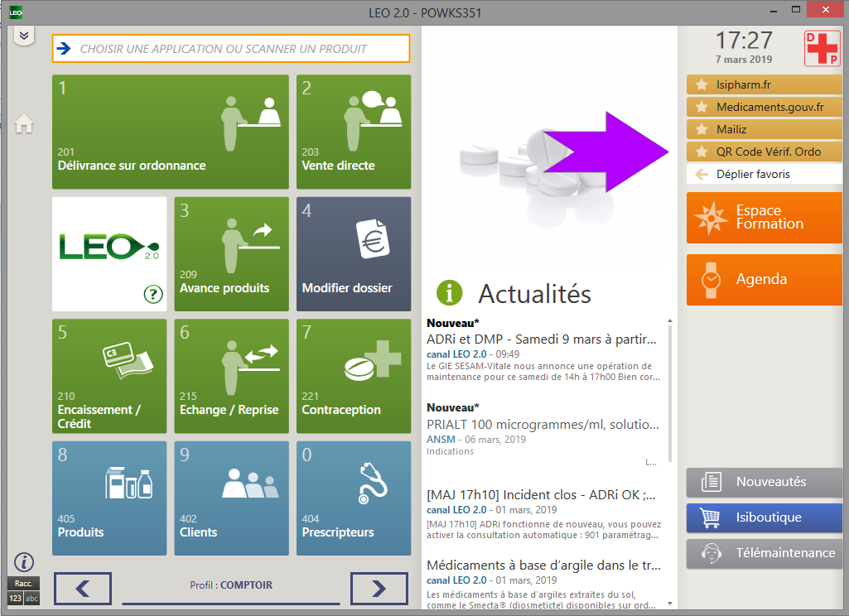This screenshot has height=616, width=849.
Task: Open Encaissement / Crédit tile
Action: coord(109,376)
